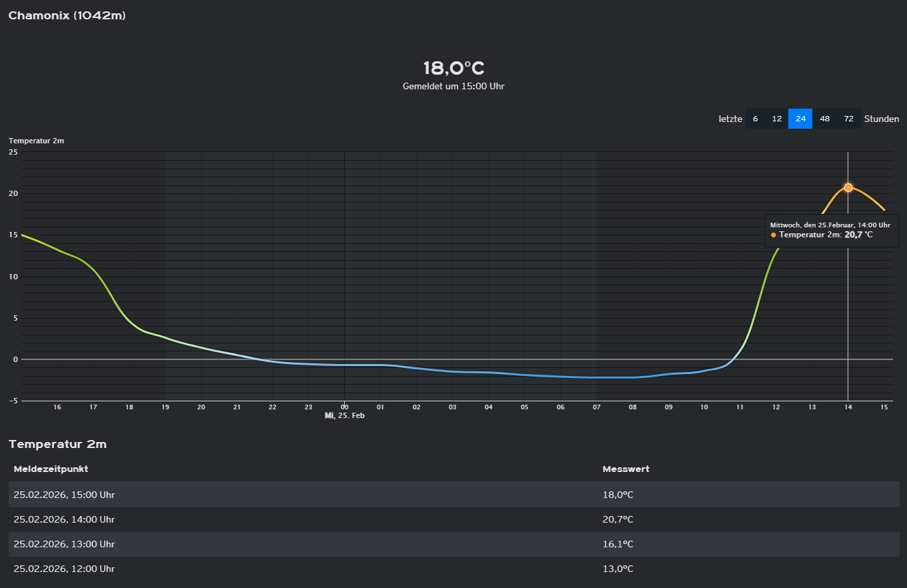Show the last 48 hours of data
907x588 pixels.
point(824,119)
